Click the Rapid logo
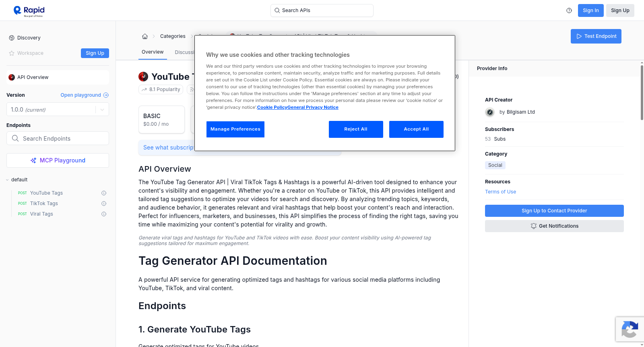 point(29,11)
